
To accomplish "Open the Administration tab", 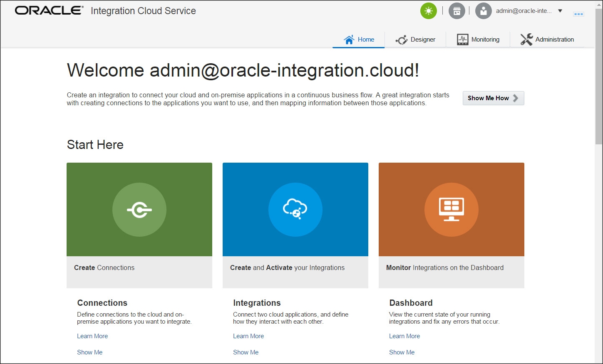I will tap(547, 40).
